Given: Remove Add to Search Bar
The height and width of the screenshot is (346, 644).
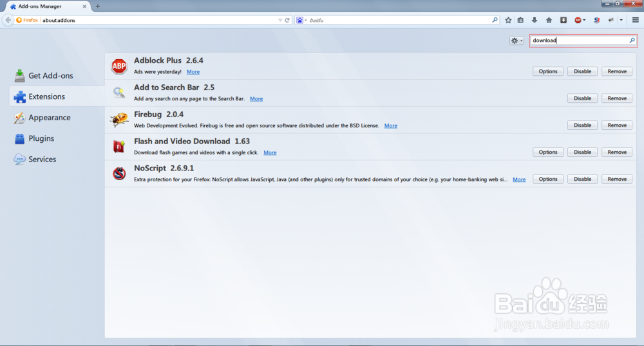Looking at the screenshot, I should pos(617,98).
